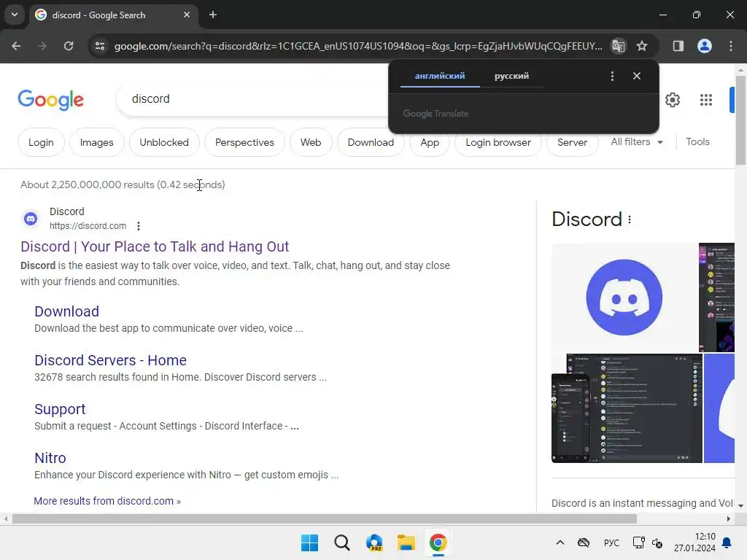This screenshot has height=560, width=747.
Task: Open Windows taskbar search
Action: coord(341,542)
